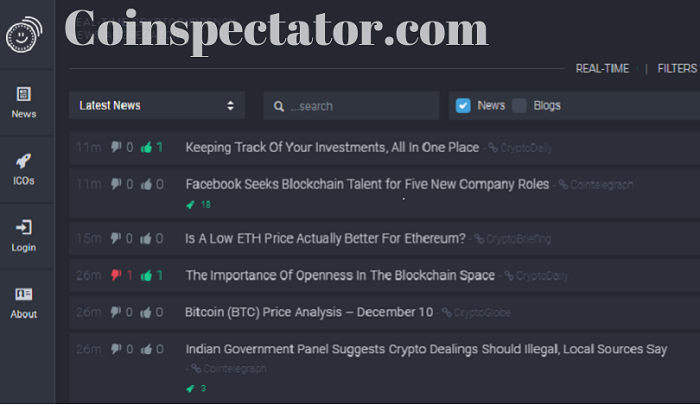Enable the Blogs checkbox filter
The width and height of the screenshot is (700, 405).
click(519, 105)
